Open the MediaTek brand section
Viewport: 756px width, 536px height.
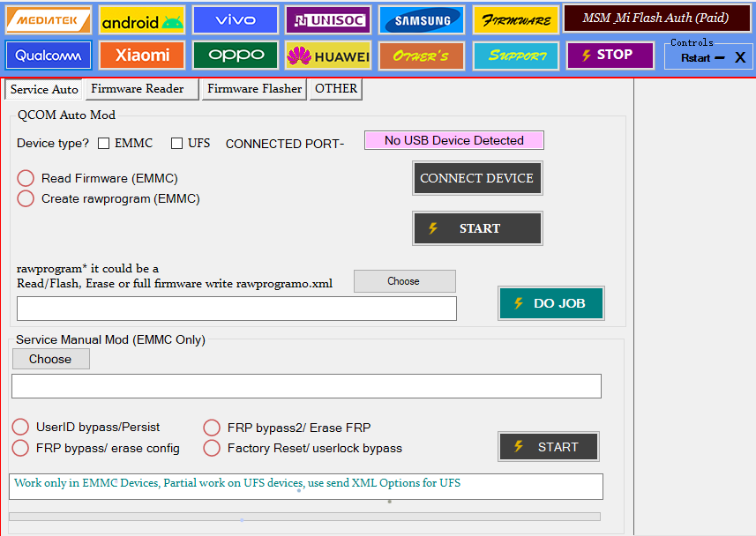pyautogui.click(x=49, y=20)
